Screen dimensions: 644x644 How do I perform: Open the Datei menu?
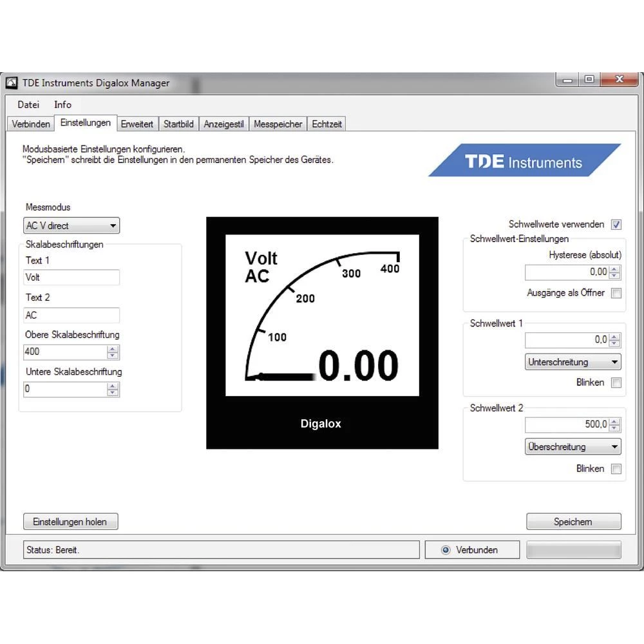[x=28, y=104]
